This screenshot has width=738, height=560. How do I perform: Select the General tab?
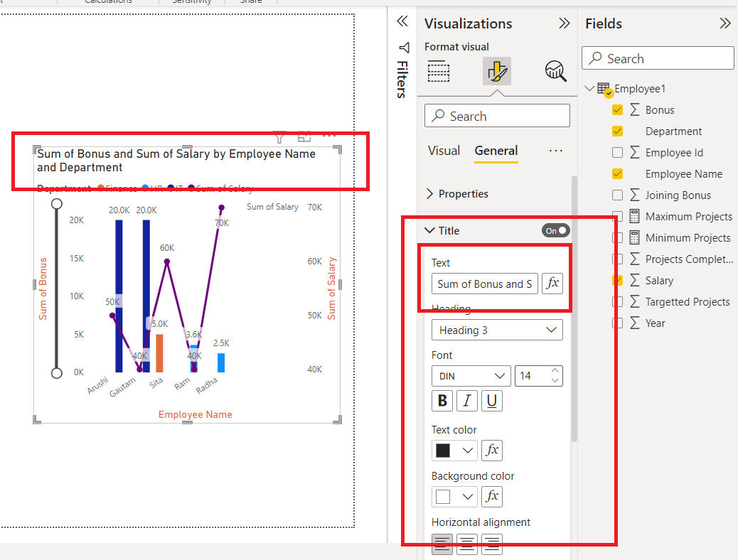(x=496, y=151)
